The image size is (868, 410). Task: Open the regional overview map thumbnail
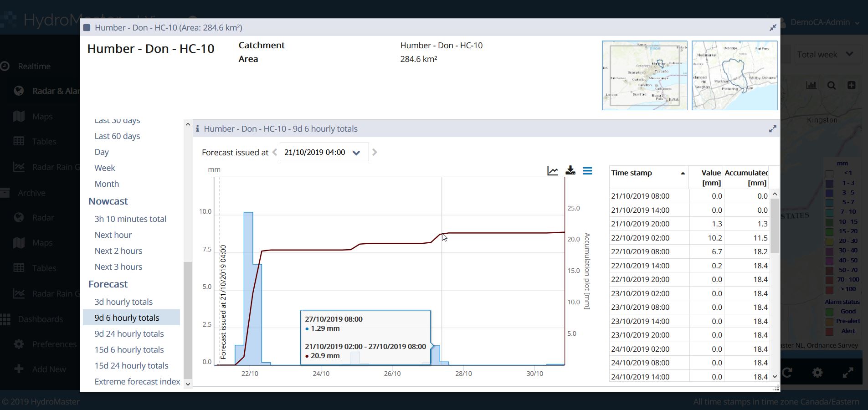[644, 75]
